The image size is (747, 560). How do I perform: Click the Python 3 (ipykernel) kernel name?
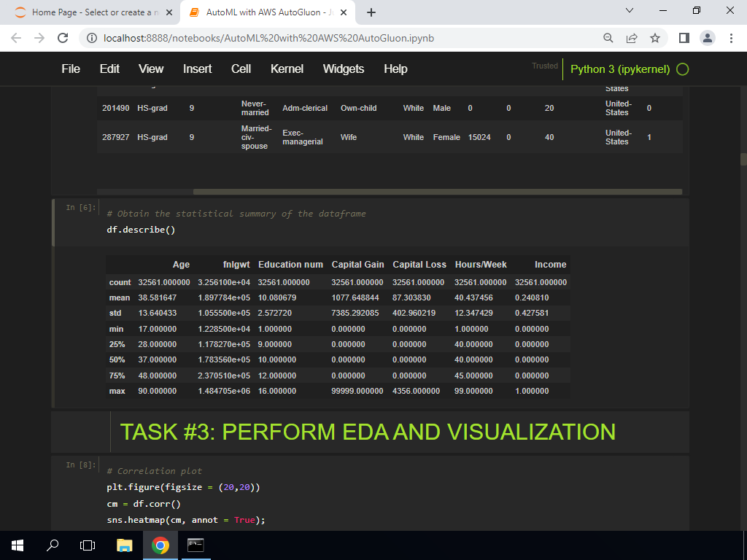pos(620,69)
